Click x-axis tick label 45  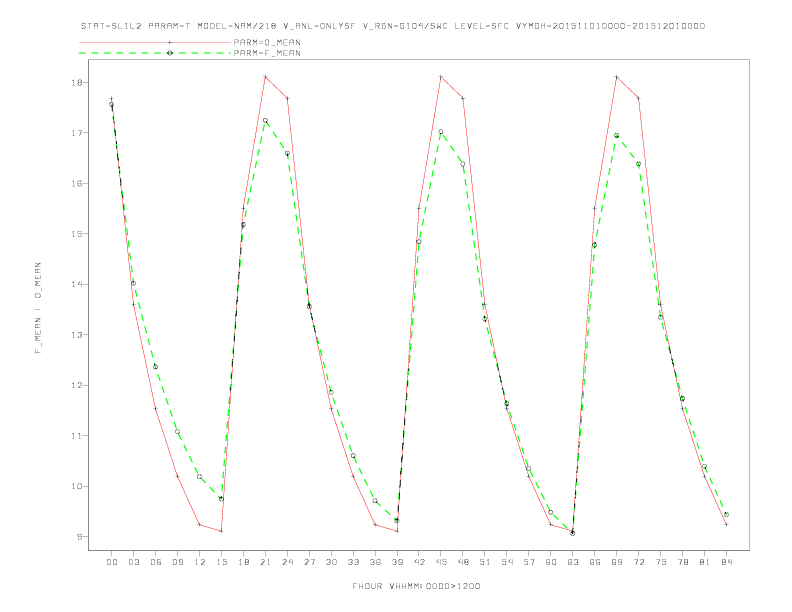tap(441, 562)
